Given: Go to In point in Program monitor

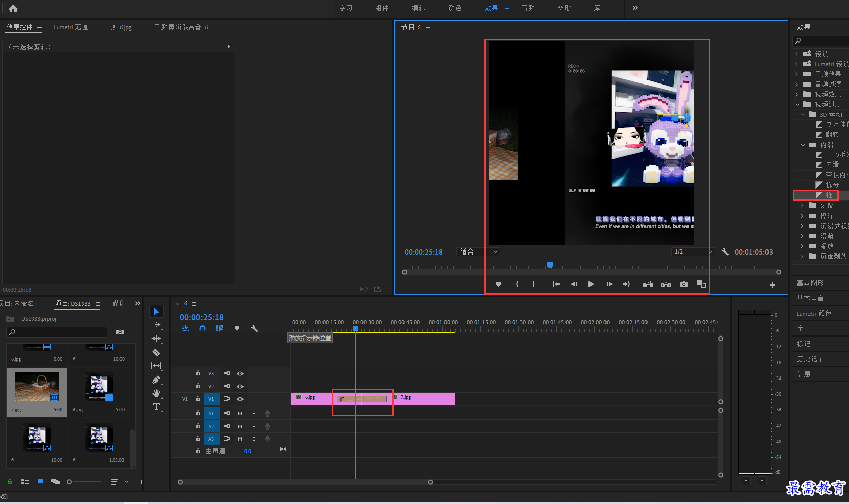Looking at the screenshot, I should (556, 284).
